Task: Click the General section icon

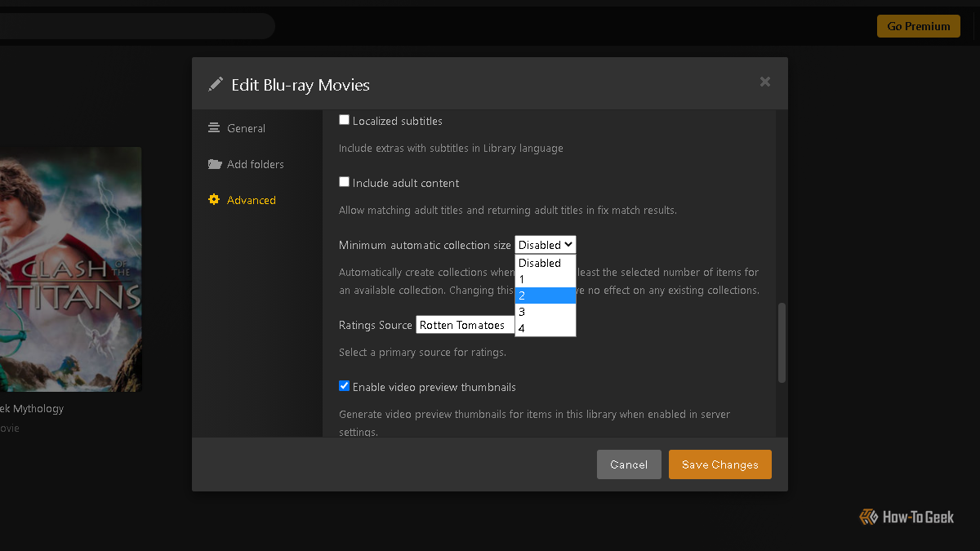Action: coord(214,128)
